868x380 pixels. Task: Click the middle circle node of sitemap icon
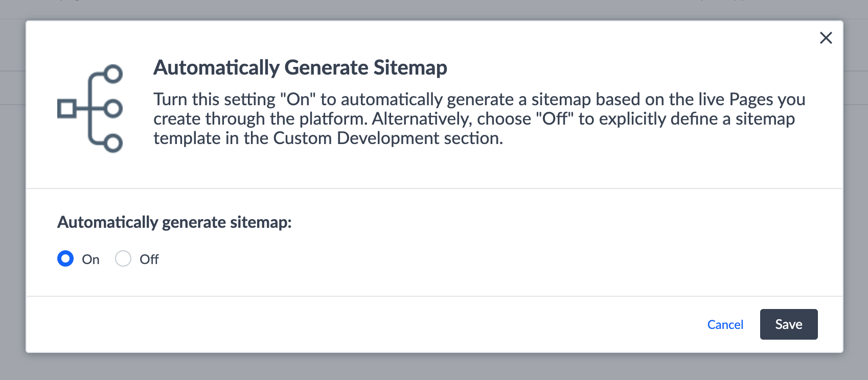point(113,108)
